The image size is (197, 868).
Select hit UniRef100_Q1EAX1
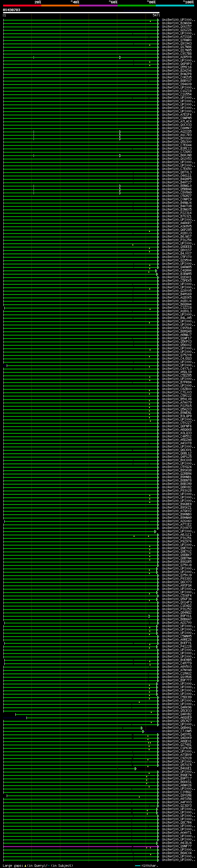pos(176,277)
